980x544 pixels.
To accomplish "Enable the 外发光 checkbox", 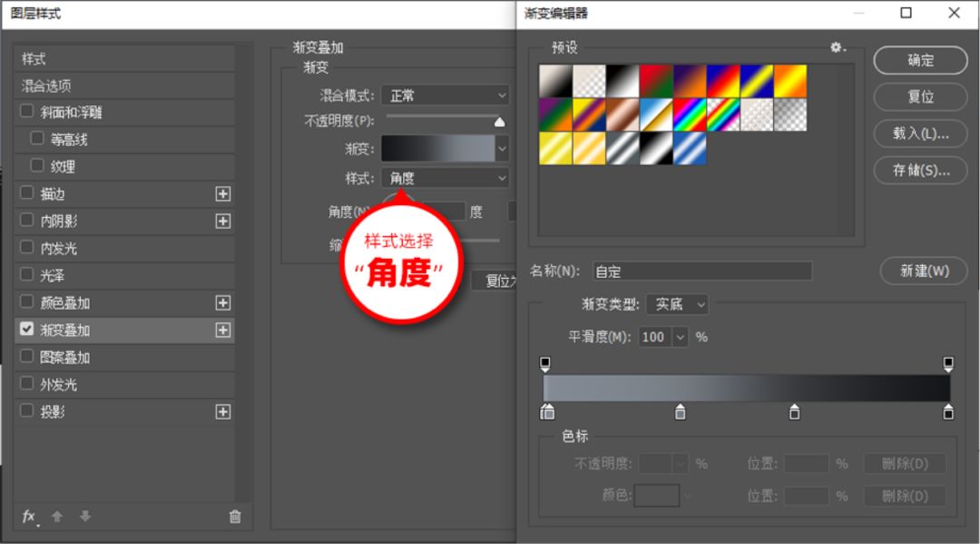I will click(26, 385).
